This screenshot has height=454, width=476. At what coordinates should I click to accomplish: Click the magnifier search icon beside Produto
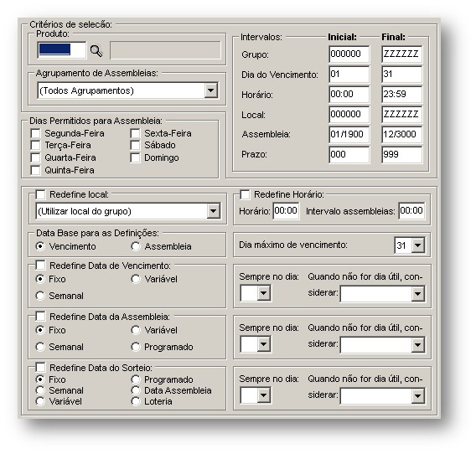[96, 51]
